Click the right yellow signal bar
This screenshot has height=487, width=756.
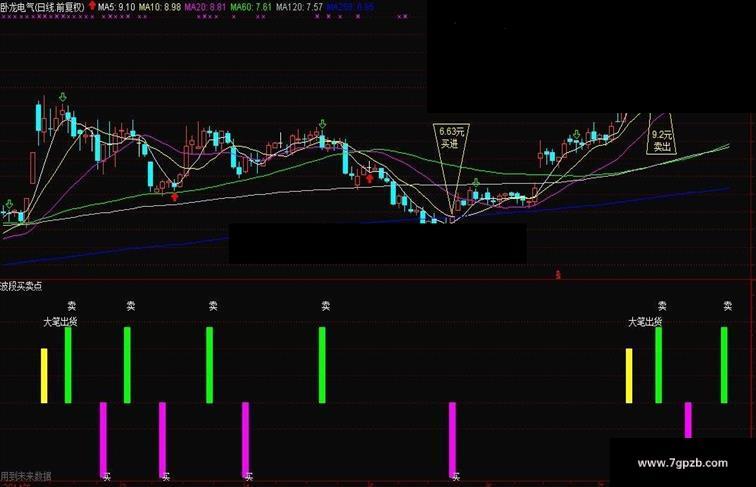pyautogui.click(x=629, y=376)
